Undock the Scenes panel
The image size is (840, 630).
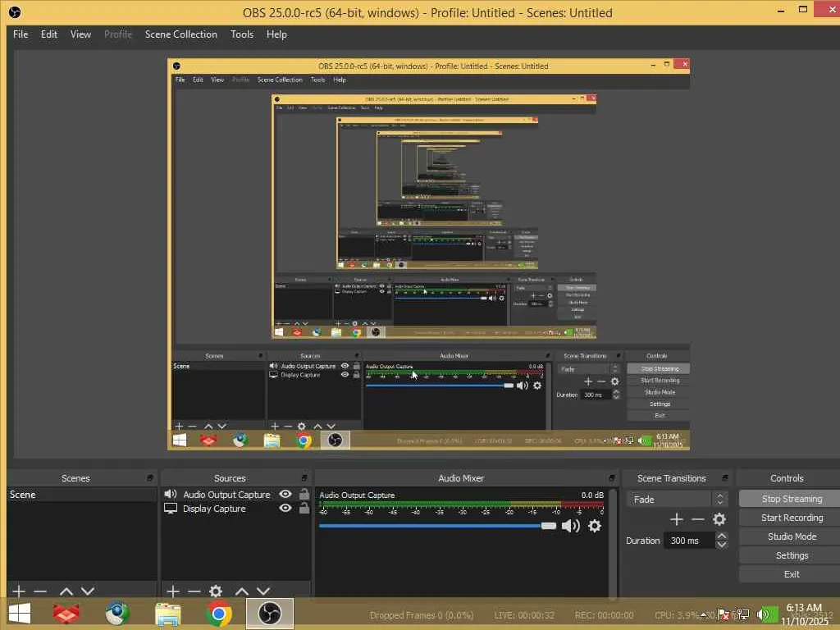150,478
